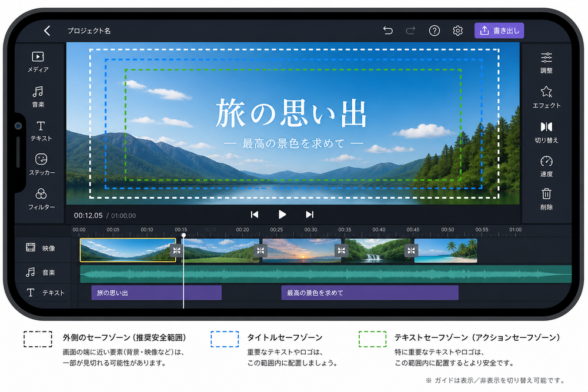Open the 音楽 panel in the left sidebar
The width and height of the screenshot is (588, 392).
point(38,97)
